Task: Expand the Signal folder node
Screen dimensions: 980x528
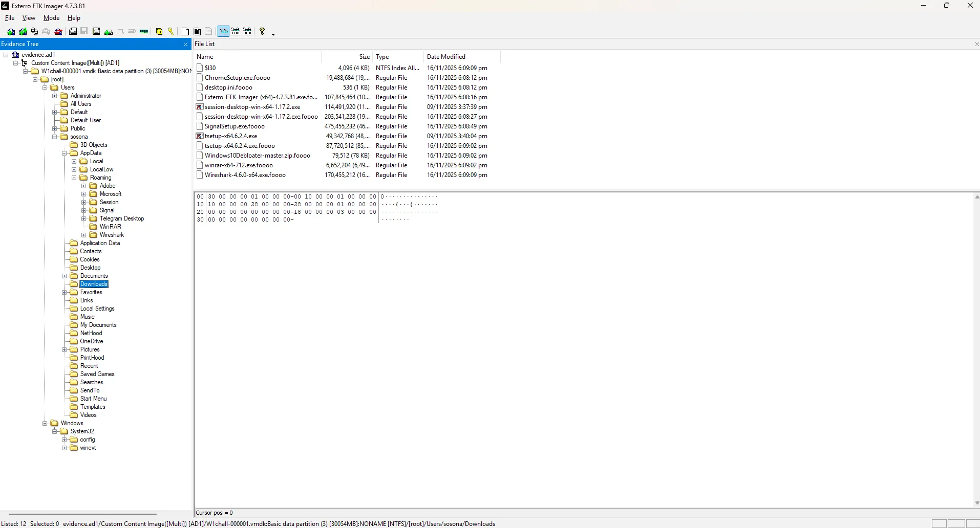Action: tap(84, 210)
